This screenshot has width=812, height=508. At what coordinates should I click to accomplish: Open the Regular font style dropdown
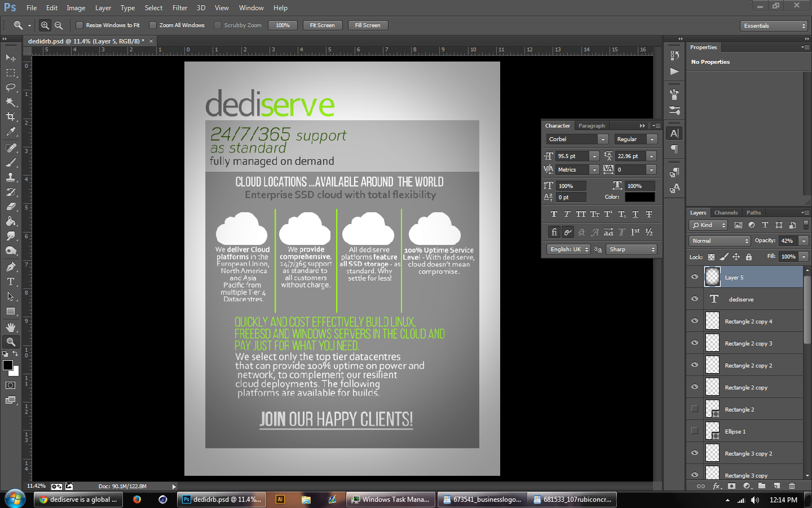tap(652, 139)
